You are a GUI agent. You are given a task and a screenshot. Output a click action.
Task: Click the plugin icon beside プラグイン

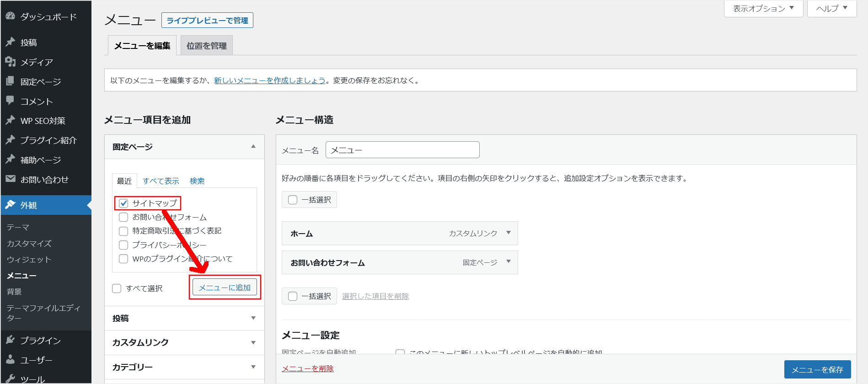click(x=11, y=340)
